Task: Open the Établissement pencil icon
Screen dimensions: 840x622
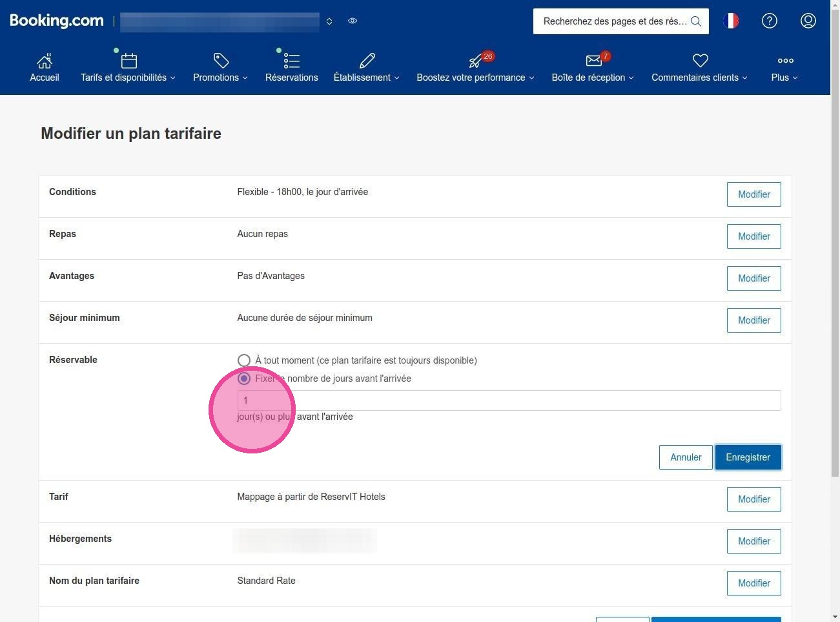Action: coord(367,61)
